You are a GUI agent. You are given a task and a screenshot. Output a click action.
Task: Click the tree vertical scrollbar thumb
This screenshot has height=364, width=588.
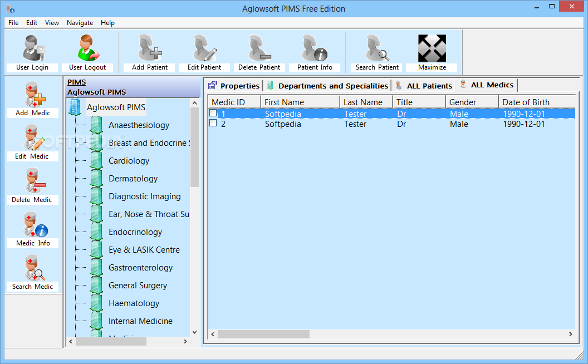[x=194, y=147]
